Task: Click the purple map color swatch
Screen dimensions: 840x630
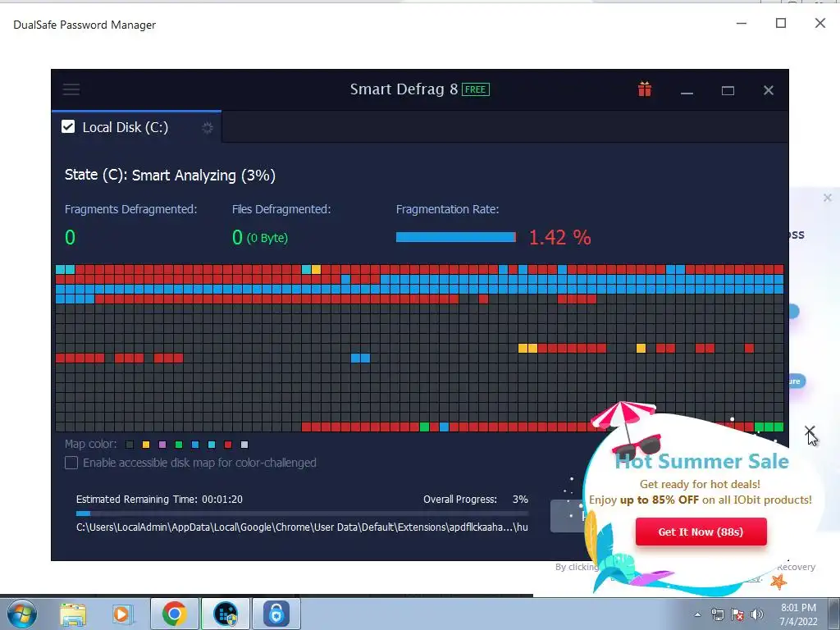Action: tap(162, 445)
